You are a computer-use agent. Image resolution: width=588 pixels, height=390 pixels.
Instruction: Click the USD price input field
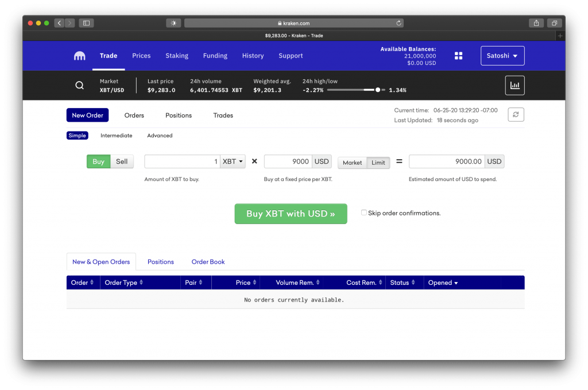pyautogui.click(x=288, y=161)
